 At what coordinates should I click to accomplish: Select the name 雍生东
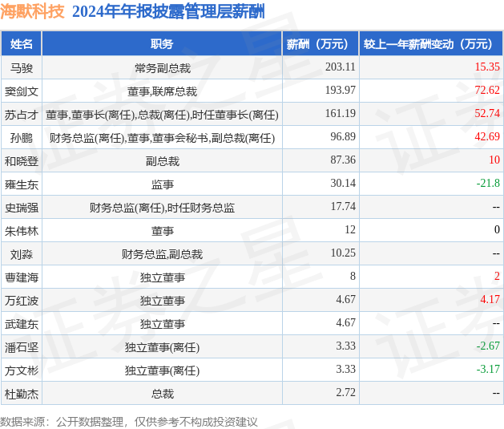click(x=22, y=184)
